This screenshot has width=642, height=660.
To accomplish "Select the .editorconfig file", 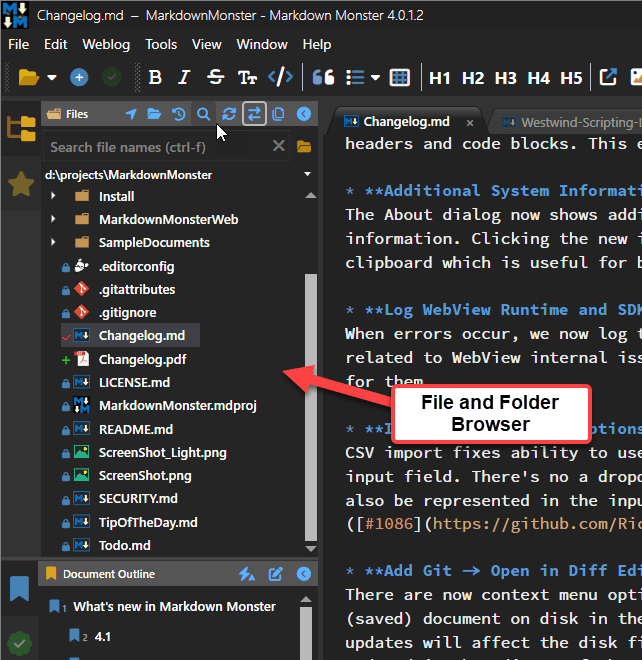I will (136, 266).
